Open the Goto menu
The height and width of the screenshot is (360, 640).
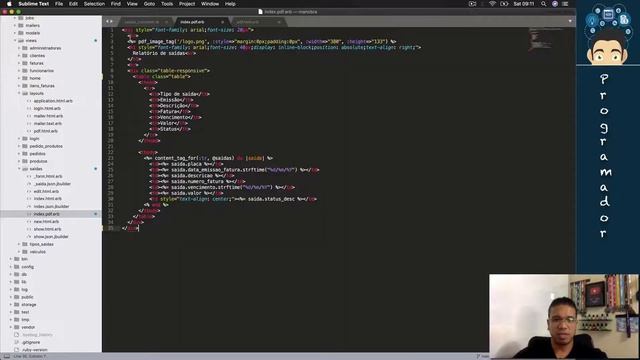tap(149, 4)
